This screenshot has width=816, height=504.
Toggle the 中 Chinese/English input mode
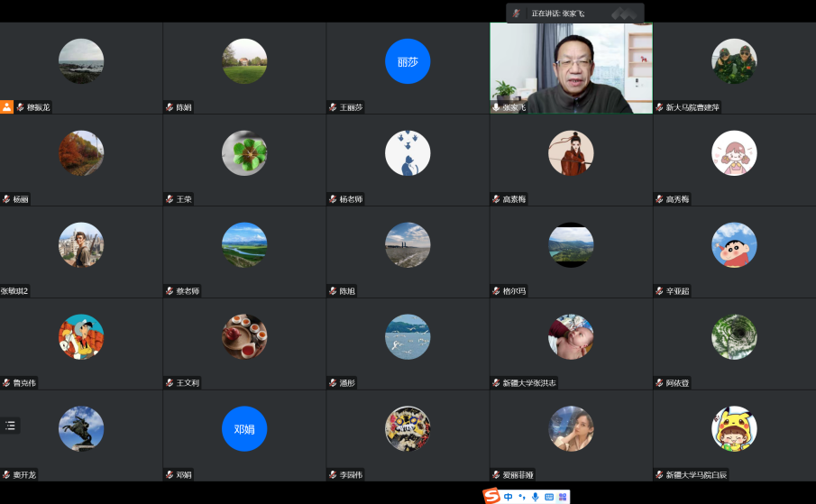click(x=509, y=497)
